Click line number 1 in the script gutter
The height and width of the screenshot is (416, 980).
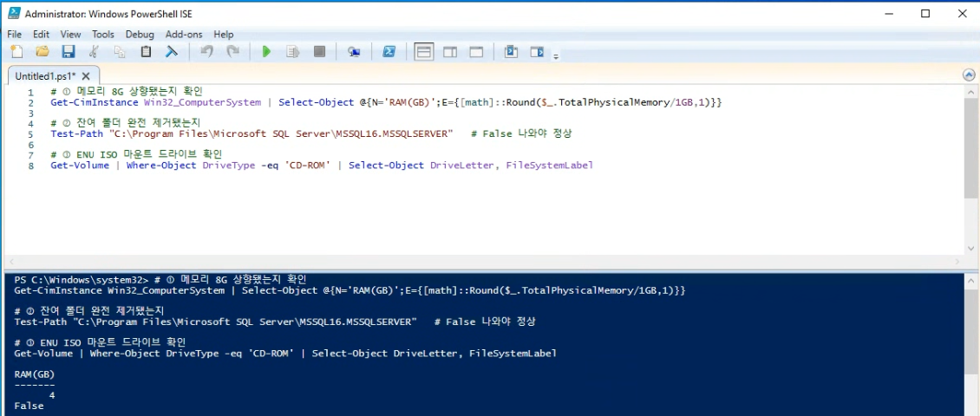tap(30, 93)
